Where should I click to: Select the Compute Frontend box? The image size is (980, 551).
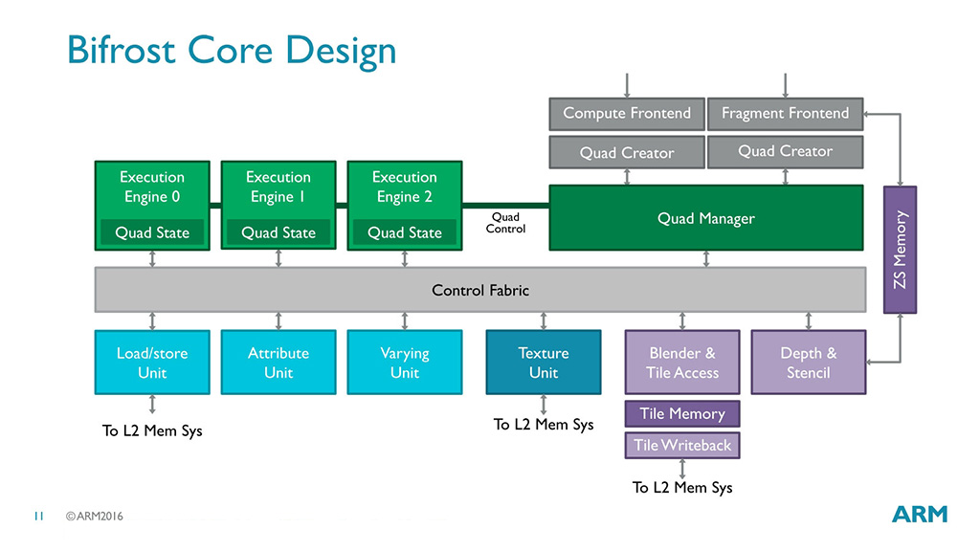[627, 114]
